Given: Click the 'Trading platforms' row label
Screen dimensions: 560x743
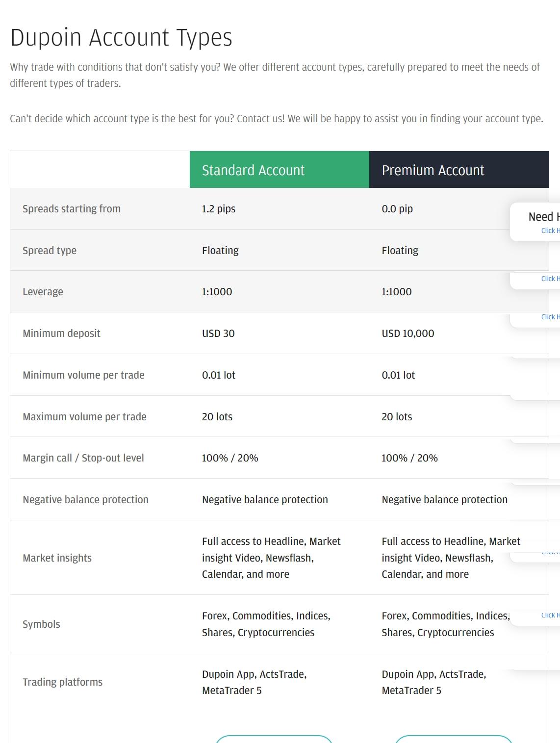Looking at the screenshot, I should pyautogui.click(x=62, y=682).
